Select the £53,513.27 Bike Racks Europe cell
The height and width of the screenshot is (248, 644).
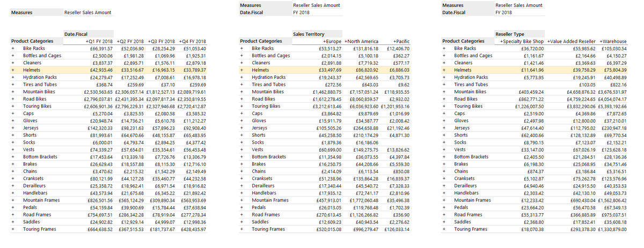point(331,48)
